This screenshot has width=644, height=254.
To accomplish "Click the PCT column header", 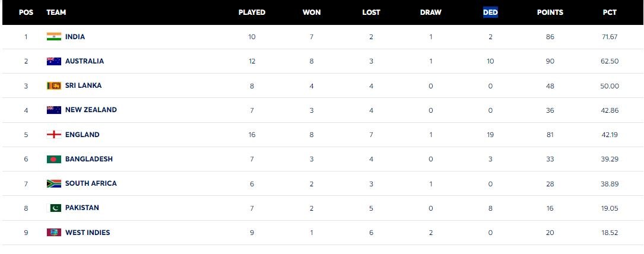I will [610, 12].
